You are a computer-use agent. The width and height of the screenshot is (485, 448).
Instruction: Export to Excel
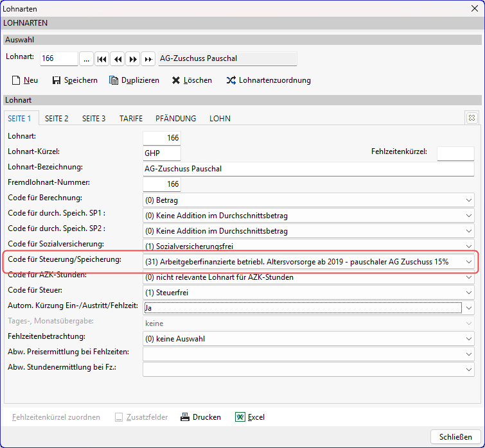click(250, 417)
